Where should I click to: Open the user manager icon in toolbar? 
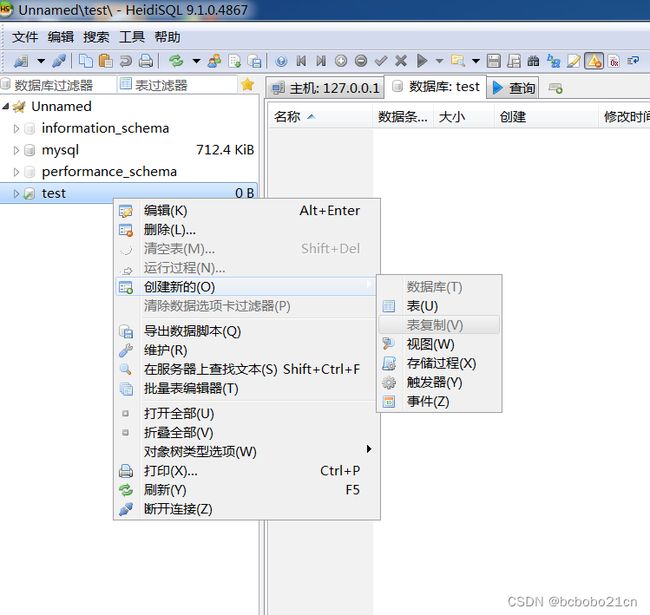click(214, 61)
